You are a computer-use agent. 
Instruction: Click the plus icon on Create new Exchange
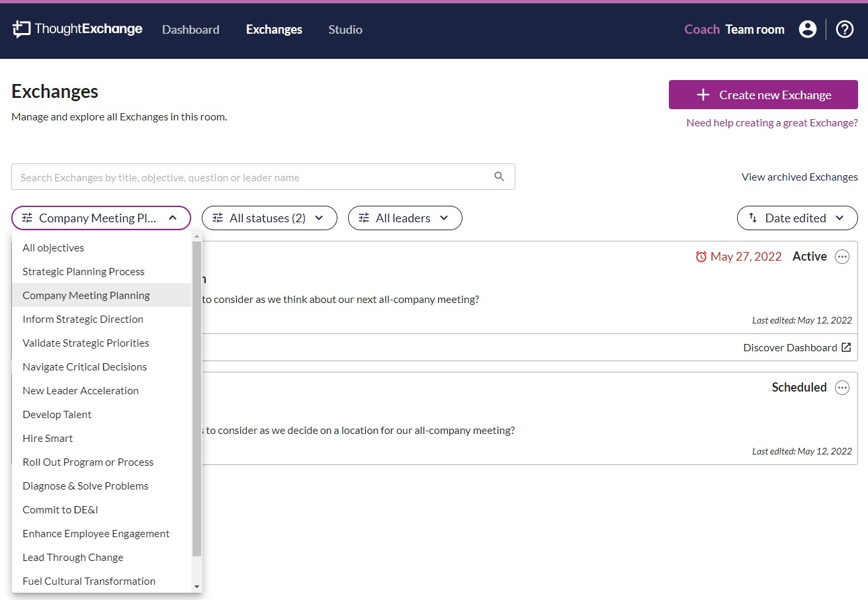703,95
